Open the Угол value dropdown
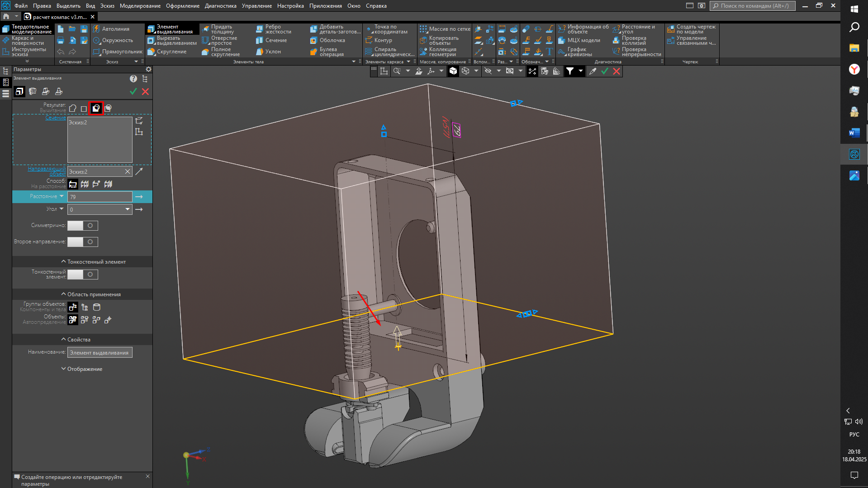Viewport: 868px width, 488px height. [128, 209]
